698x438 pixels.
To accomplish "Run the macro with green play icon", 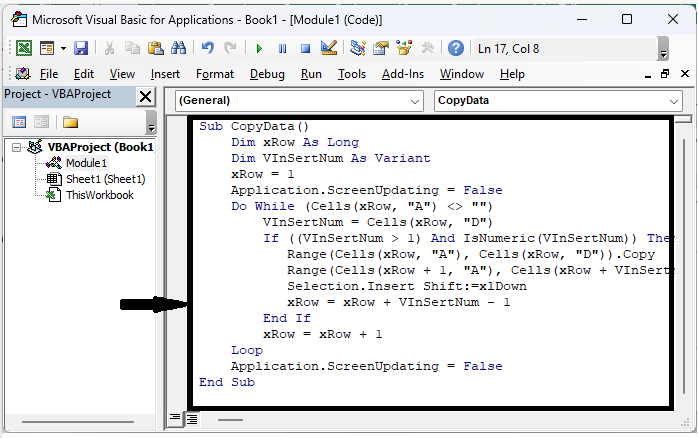I will coord(259,49).
